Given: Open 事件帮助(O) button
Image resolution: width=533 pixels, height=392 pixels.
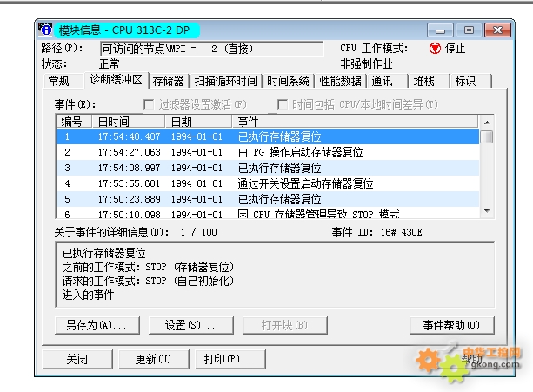Looking at the screenshot, I should point(452,325).
